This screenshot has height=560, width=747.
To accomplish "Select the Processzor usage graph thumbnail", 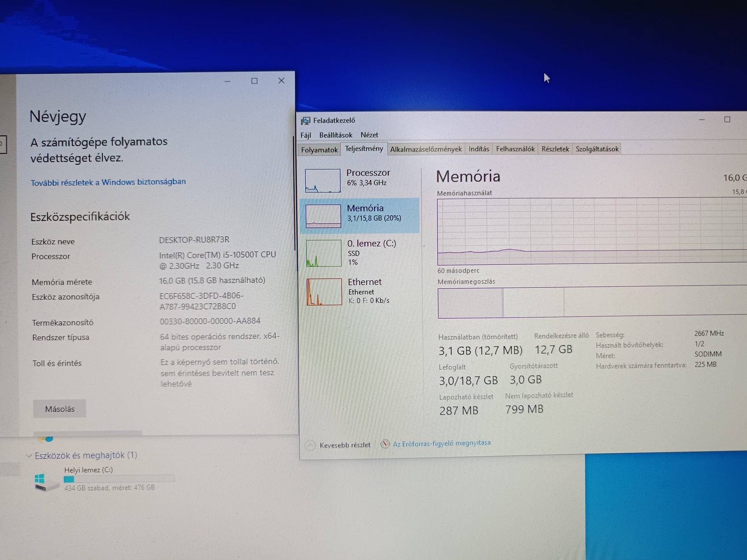I will (x=323, y=180).
